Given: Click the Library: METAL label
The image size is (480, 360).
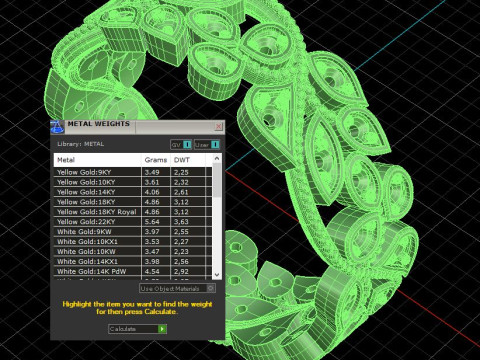Looking at the screenshot, I should (81, 144).
